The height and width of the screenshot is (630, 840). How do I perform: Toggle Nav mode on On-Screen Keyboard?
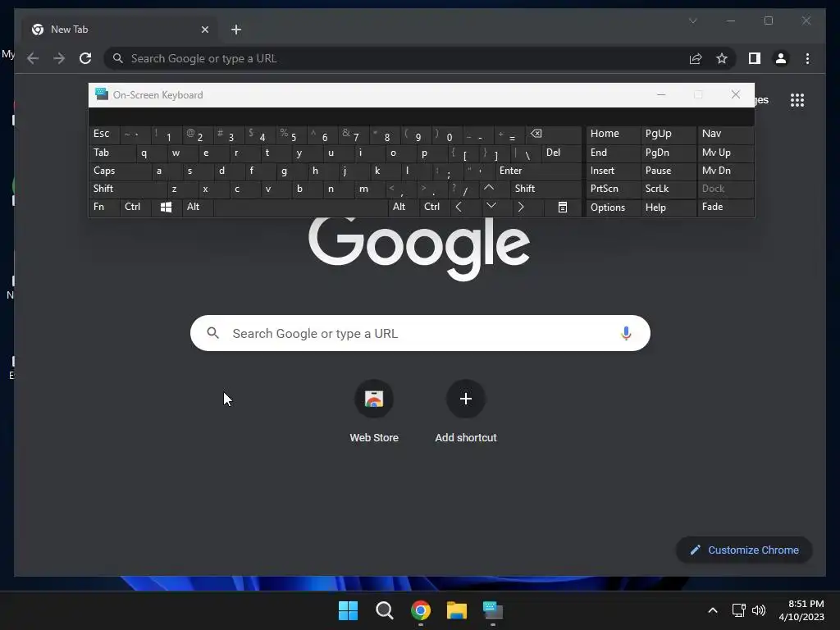pos(725,134)
